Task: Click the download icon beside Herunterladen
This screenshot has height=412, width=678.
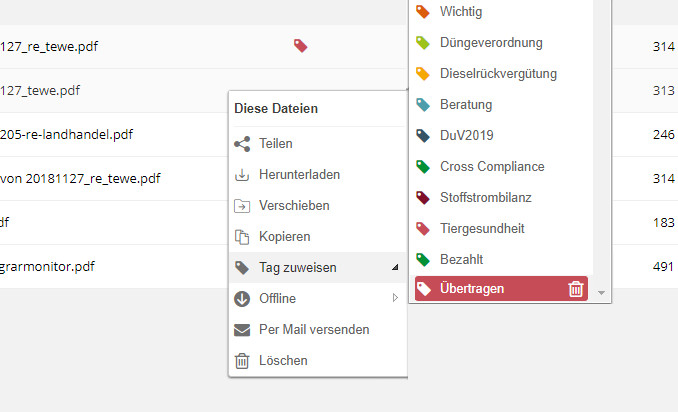Action: [242, 175]
